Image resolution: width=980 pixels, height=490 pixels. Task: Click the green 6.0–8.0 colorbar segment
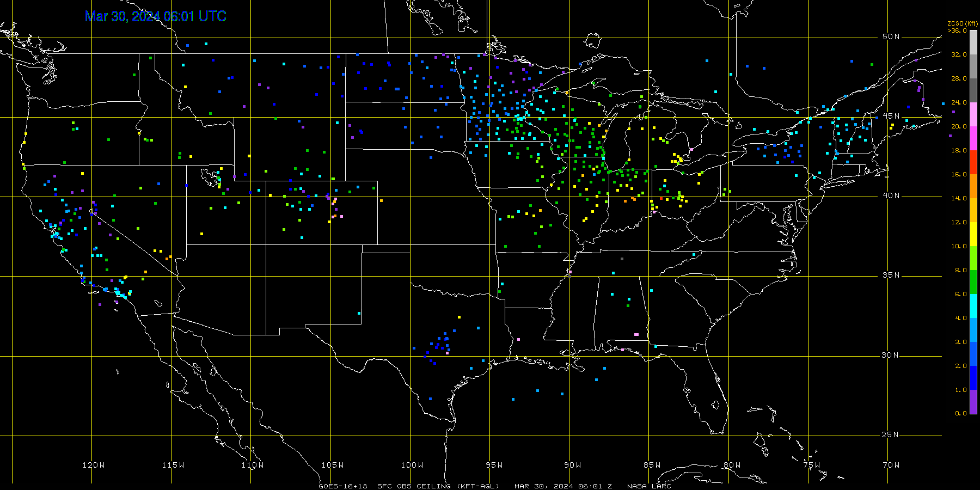973,282
